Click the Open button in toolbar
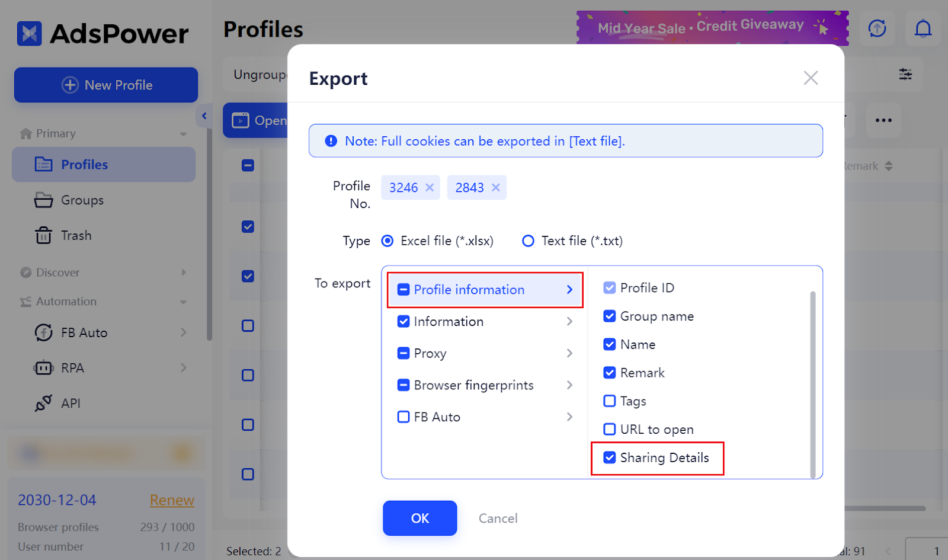 [256, 120]
